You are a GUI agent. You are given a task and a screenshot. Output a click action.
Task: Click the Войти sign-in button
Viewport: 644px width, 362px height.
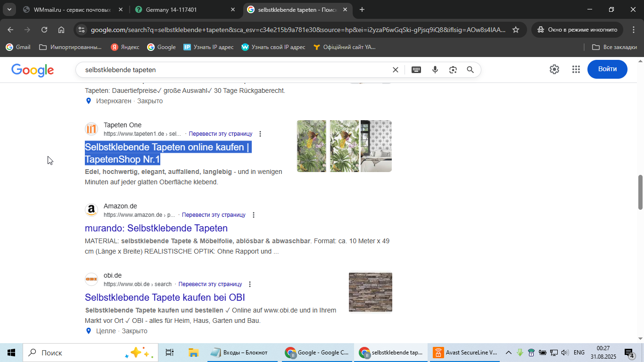click(607, 69)
